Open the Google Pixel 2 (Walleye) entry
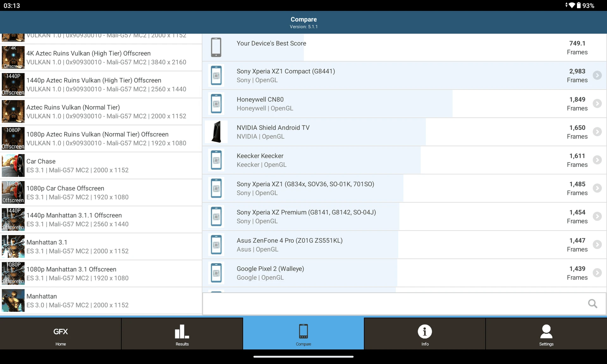 click(x=404, y=273)
